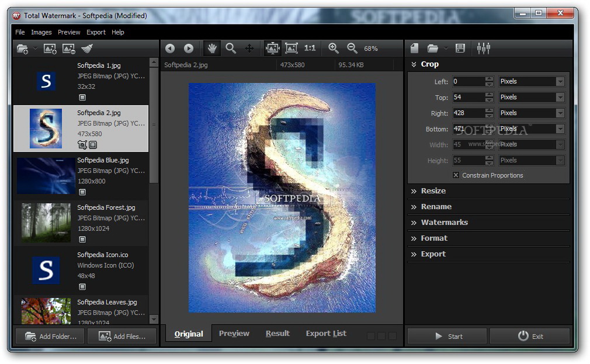
Task: Open the Left units Pixels dropdown
Action: (532, 81)
